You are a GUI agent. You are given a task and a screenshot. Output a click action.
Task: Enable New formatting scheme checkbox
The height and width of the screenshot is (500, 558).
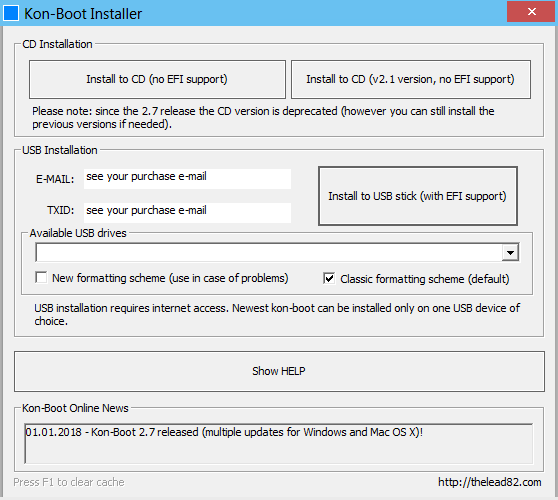pos(41,277)
